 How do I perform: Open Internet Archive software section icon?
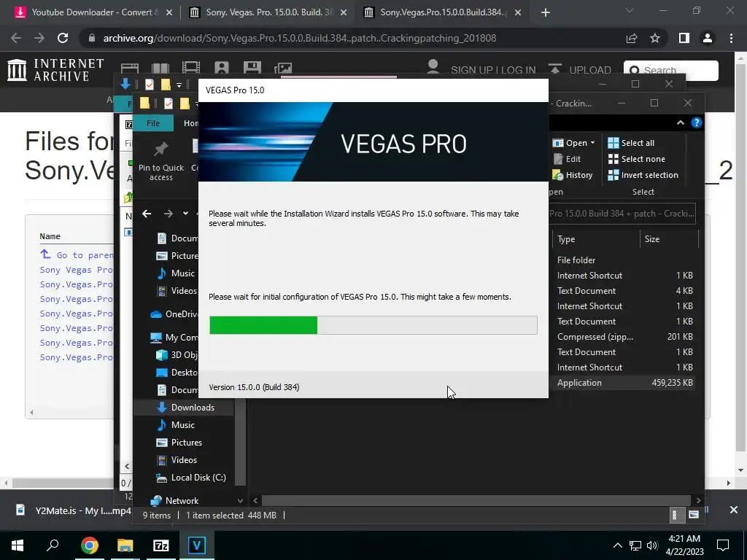click(252, 68)
